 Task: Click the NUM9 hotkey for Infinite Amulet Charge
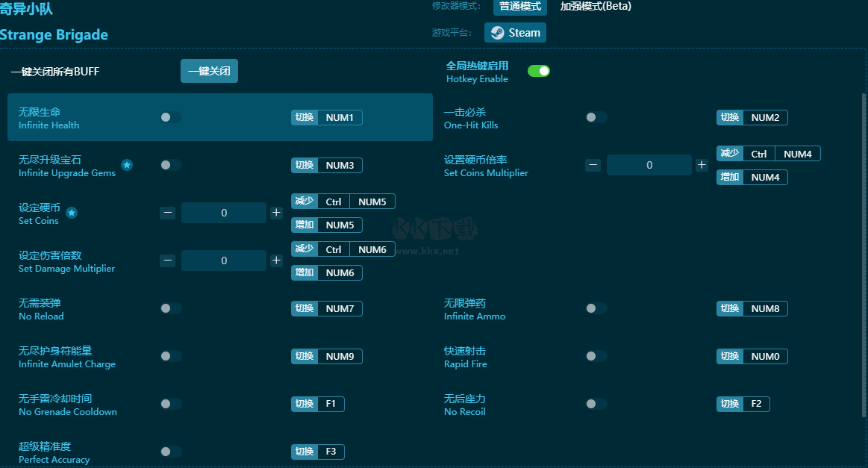pyautogui.click(x=327, y=356)
